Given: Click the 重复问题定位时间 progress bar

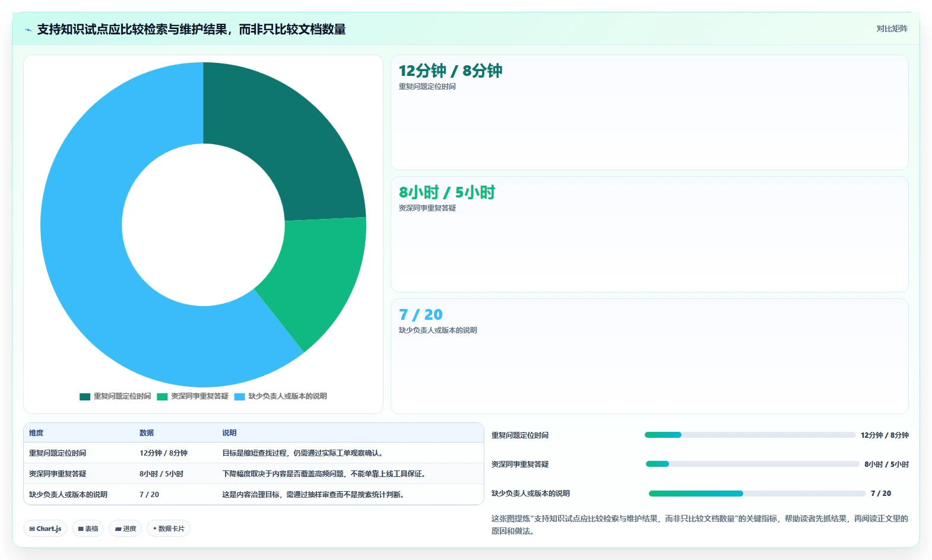Looking at the screenshot, I should coord(750,435).
